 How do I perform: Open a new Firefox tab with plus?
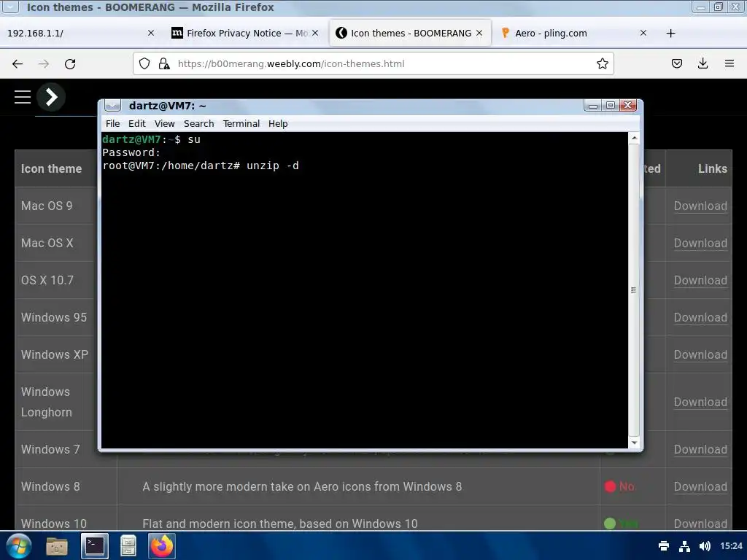(671, 34)
